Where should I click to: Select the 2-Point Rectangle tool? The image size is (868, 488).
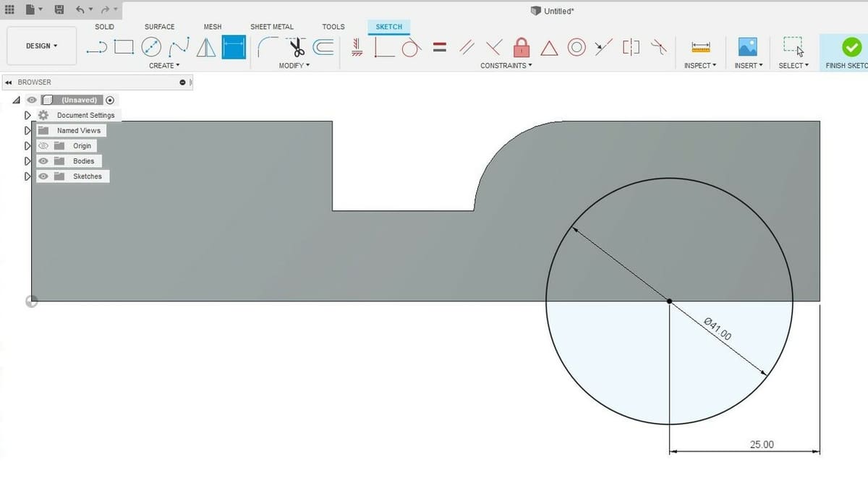124,47
